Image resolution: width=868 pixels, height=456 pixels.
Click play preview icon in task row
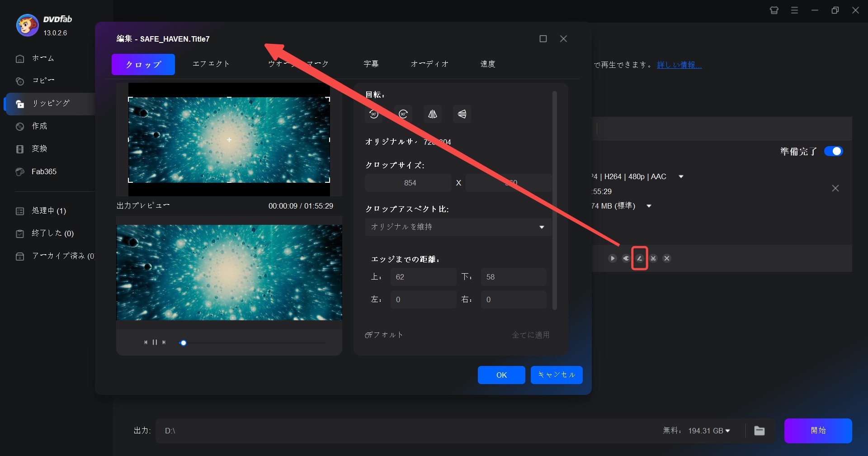[x=613, y=258]
